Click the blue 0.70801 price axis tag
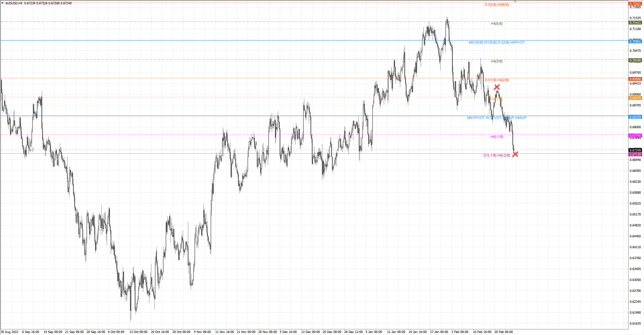Screen dimensions: 644x335 coord(635,41)
